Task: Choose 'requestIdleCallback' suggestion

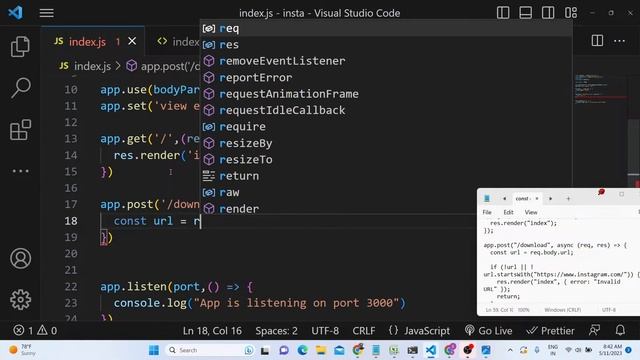Action: point(385,110)
